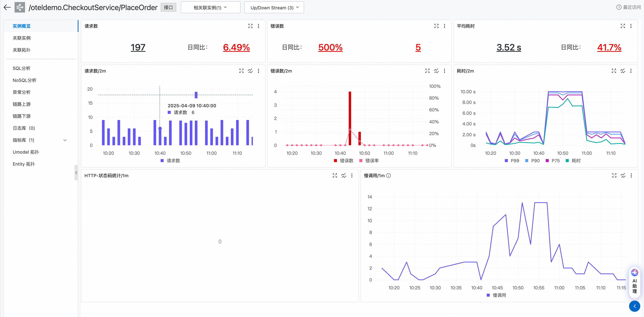Click the highlighted 10:40 request count data point
Image resolution: width=644 pixels, height=317 pixels.
(160, 128)
